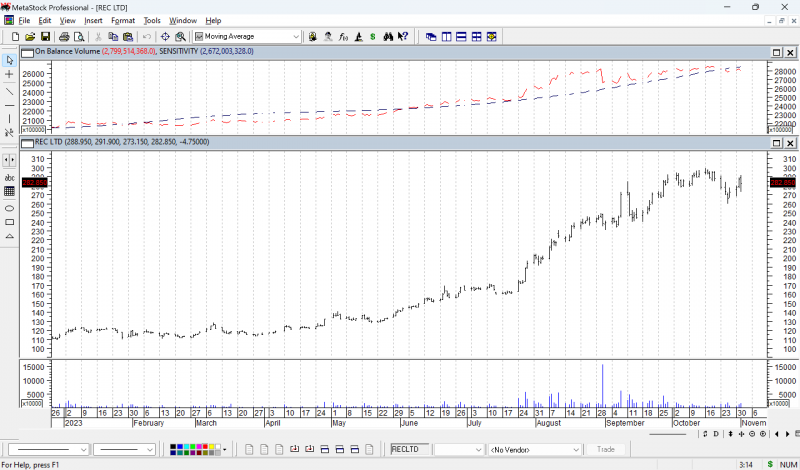This screenshot has height=470, width=800.
Task: Click the Open folder toolbar icon
Action: point(30,37)
